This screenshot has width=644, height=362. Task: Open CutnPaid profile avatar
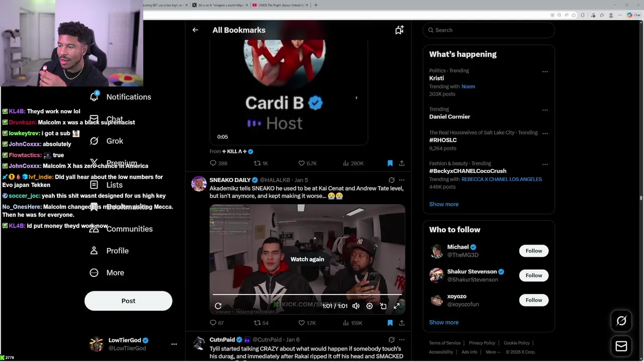(199, 343)
